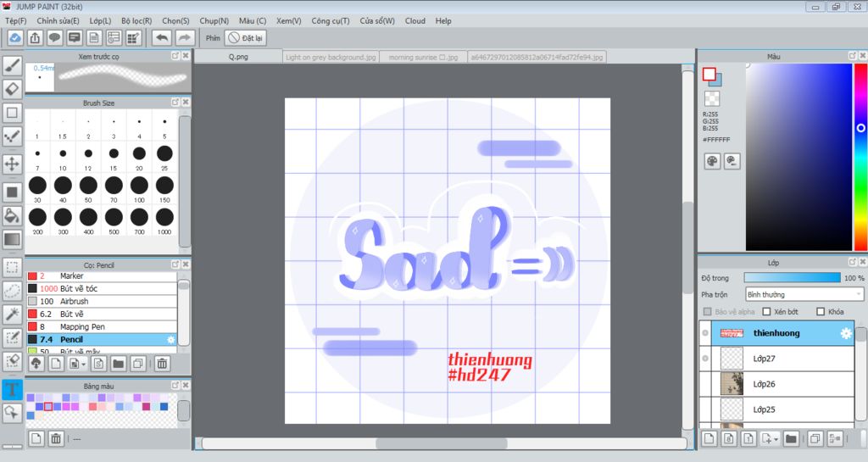Click the cloud download brush icon
This screenshot has width=868, height=462.
click(36, 364)
